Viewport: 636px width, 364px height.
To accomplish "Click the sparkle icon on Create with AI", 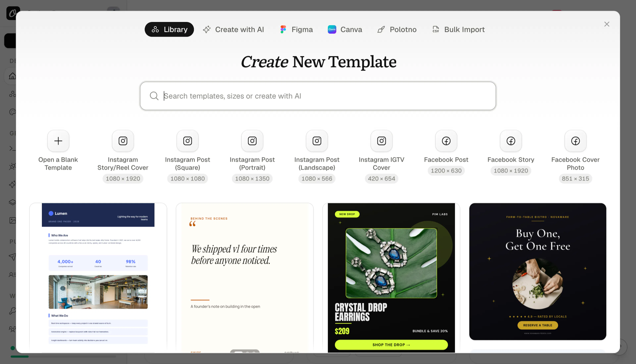I will pyautogui.click(x=207, y=29).
